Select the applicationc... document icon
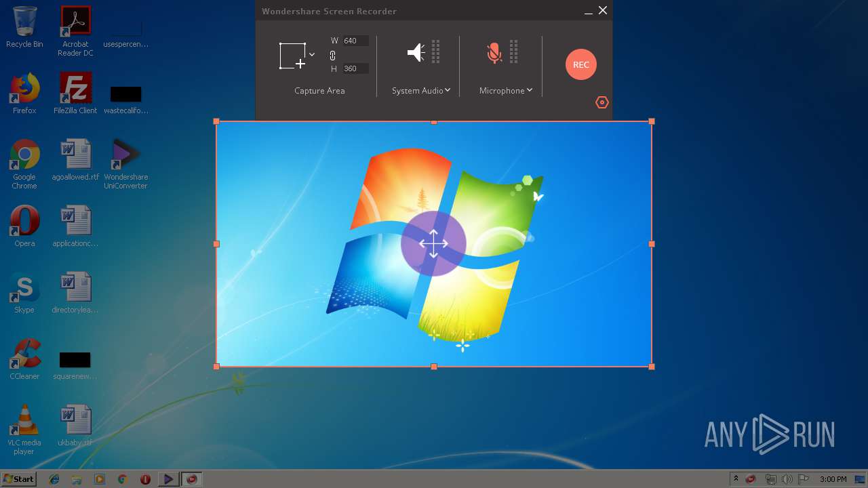 75,226
